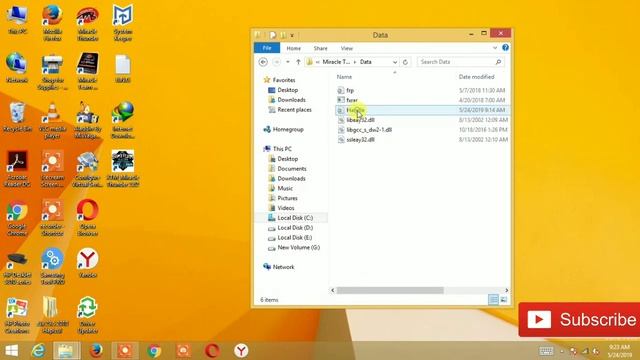The image size is (640, 360).
Task: Sort by Date modified column header
Action: (x=476, y=77)
